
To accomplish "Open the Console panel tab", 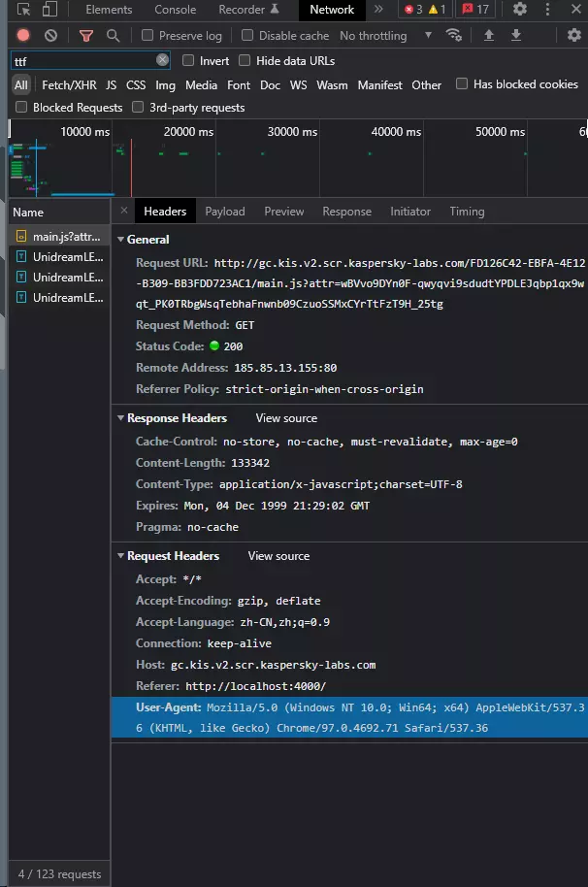I will [176, 10].
